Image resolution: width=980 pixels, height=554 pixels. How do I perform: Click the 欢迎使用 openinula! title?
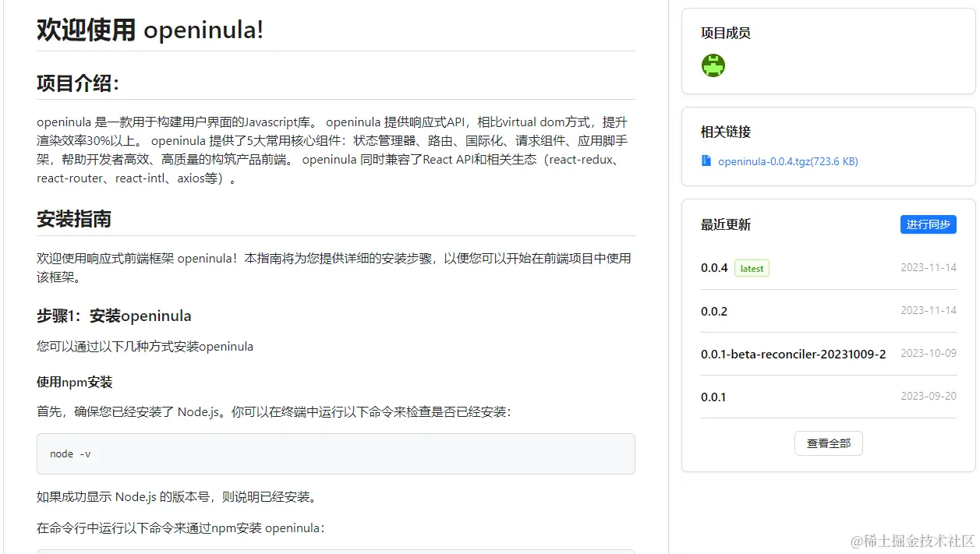click(150, 30)
